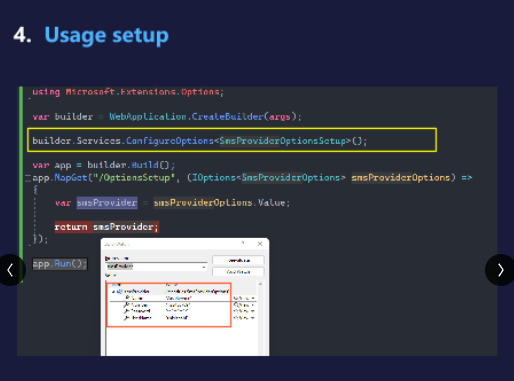The image size is (514, 381).
Task: Click the highlighted 'smsProvider' variable declaration
Action: (x=107, y=203)
